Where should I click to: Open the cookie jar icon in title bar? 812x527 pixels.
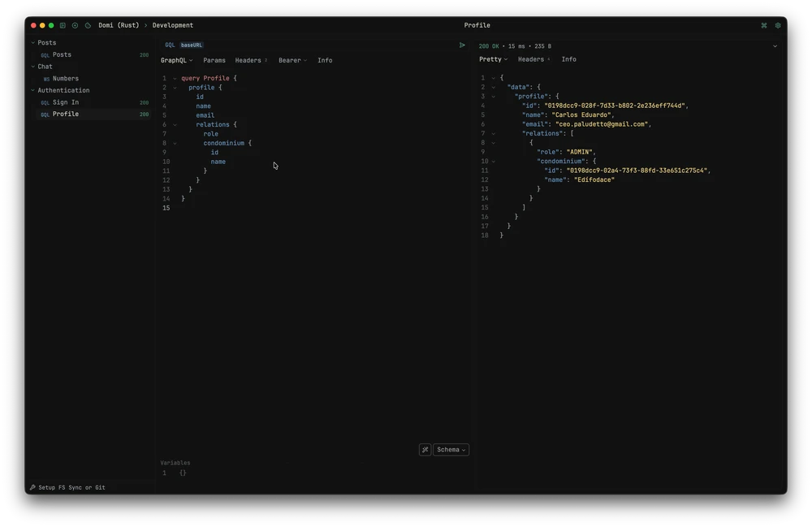tap(88, 25)
